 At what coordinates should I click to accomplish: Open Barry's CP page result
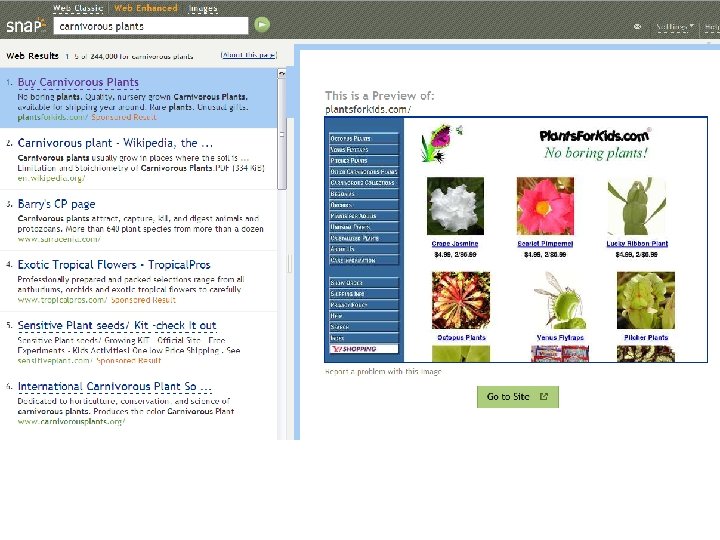tap(56, 204)
